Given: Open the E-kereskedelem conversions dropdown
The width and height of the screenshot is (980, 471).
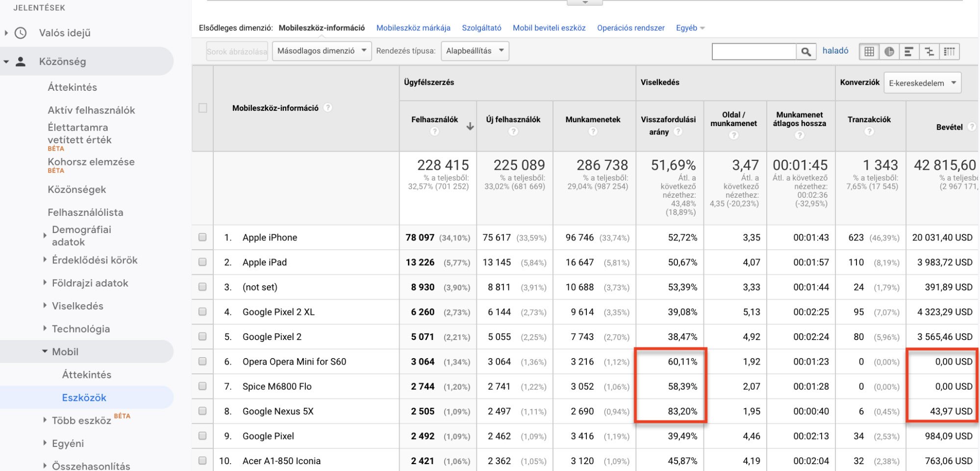Looking at the screenshot, I should coord(922,83).
